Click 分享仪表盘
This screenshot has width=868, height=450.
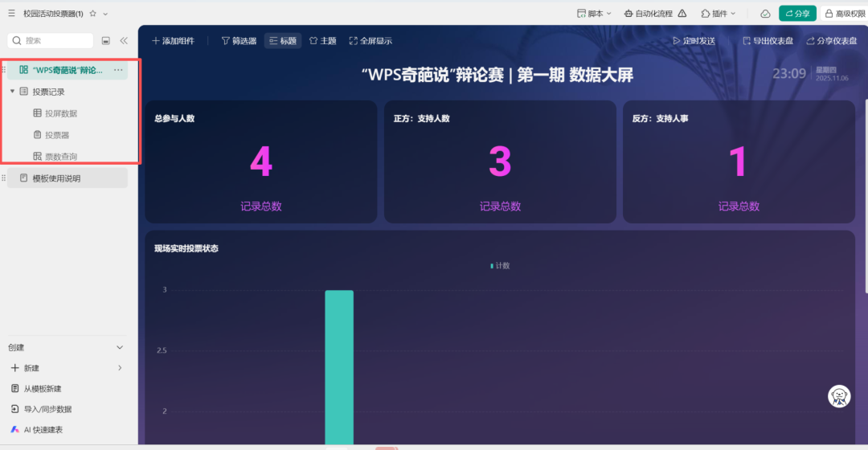832,41
